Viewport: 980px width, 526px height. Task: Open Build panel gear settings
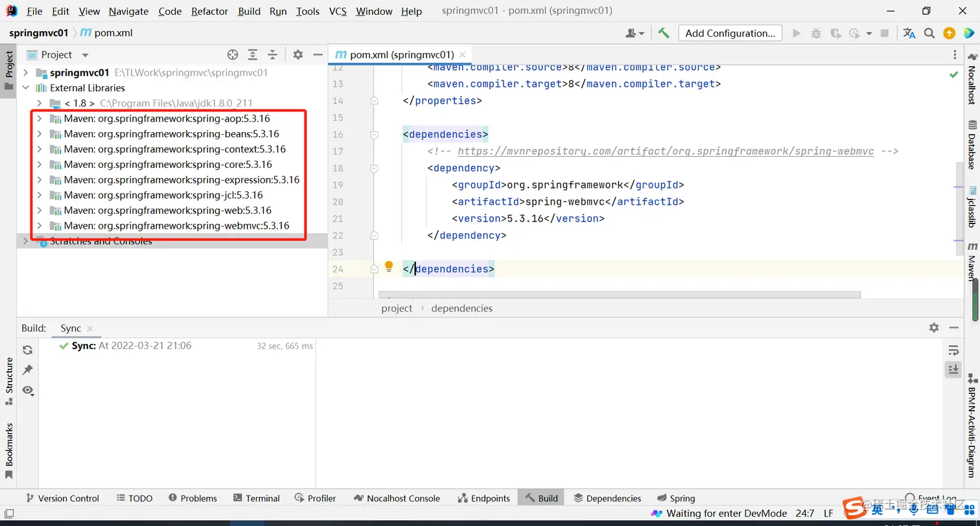pyautogui.click(x=934, y=328)
